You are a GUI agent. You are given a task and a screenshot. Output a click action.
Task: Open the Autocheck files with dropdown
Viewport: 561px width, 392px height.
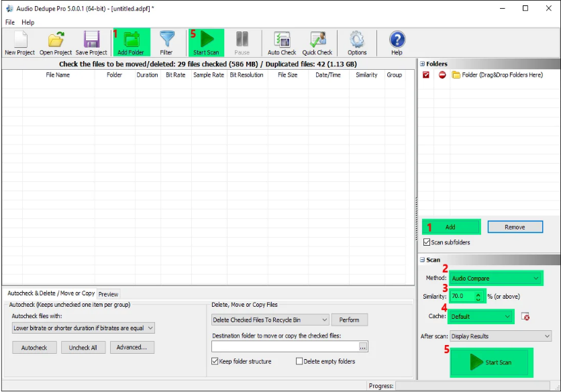[x=83, y=328]
